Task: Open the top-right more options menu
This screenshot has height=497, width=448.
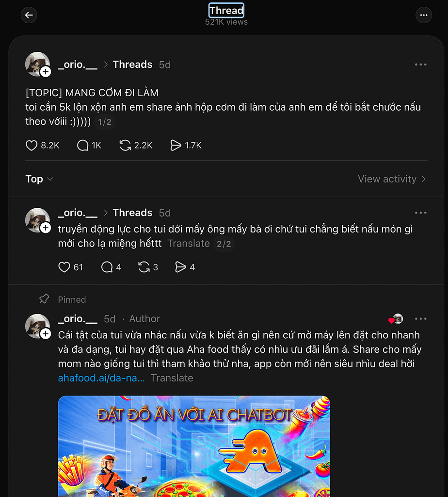Action: pyautogui.click(x=424, y=15)
